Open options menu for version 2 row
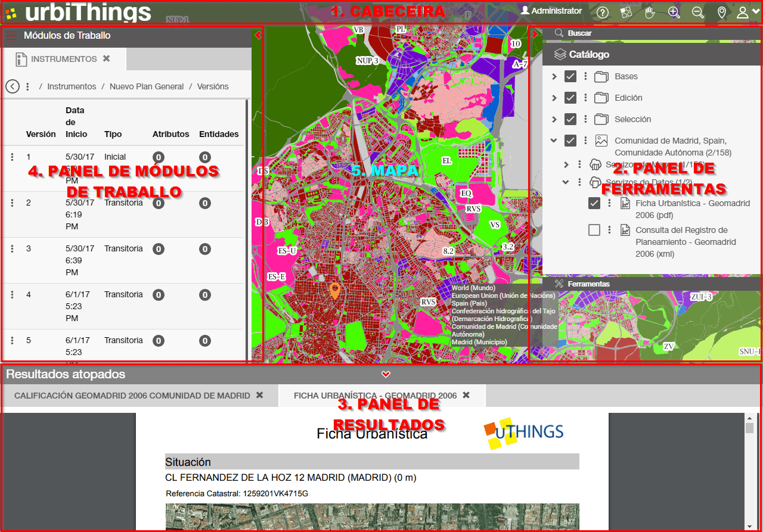Screen dimensions: 763x532 click(12, 203)
